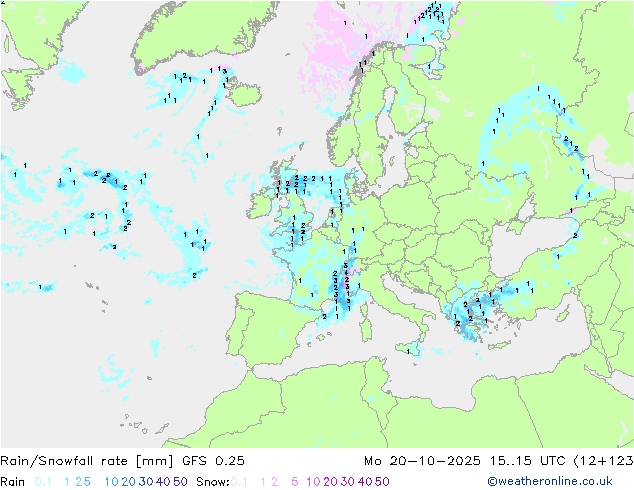Select the purple rain legend value 50

[180, 482]
